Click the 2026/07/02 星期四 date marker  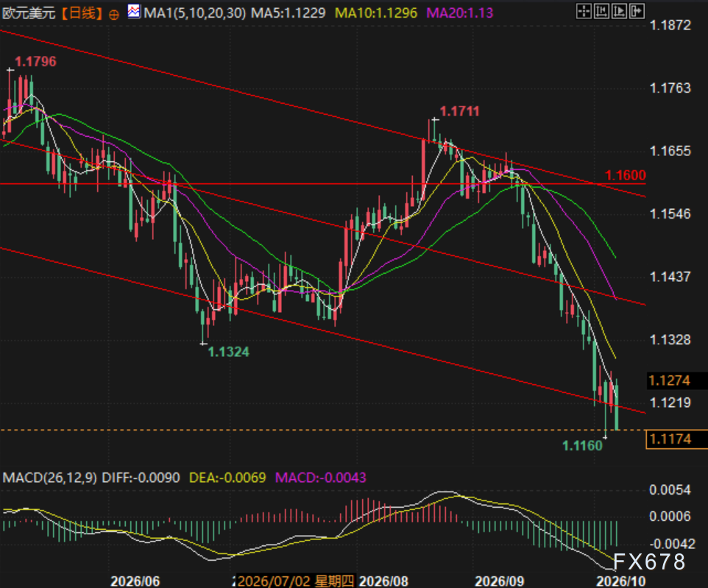[296, 581]
